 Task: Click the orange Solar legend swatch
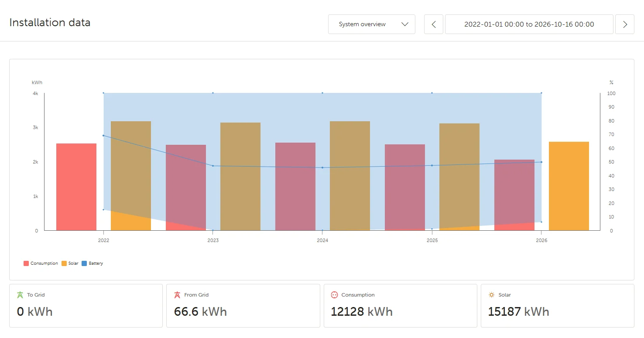click(x=64, y=263)
